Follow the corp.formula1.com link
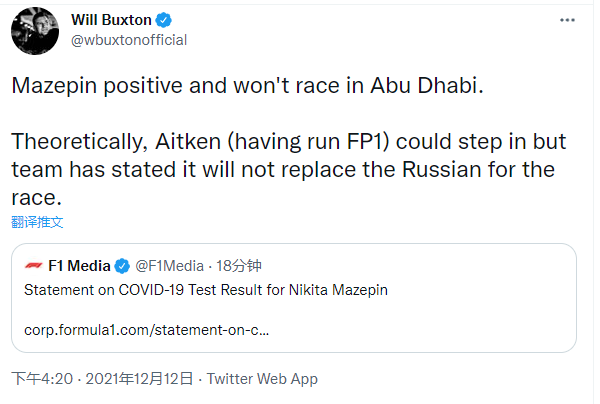 tap(147, 327)
